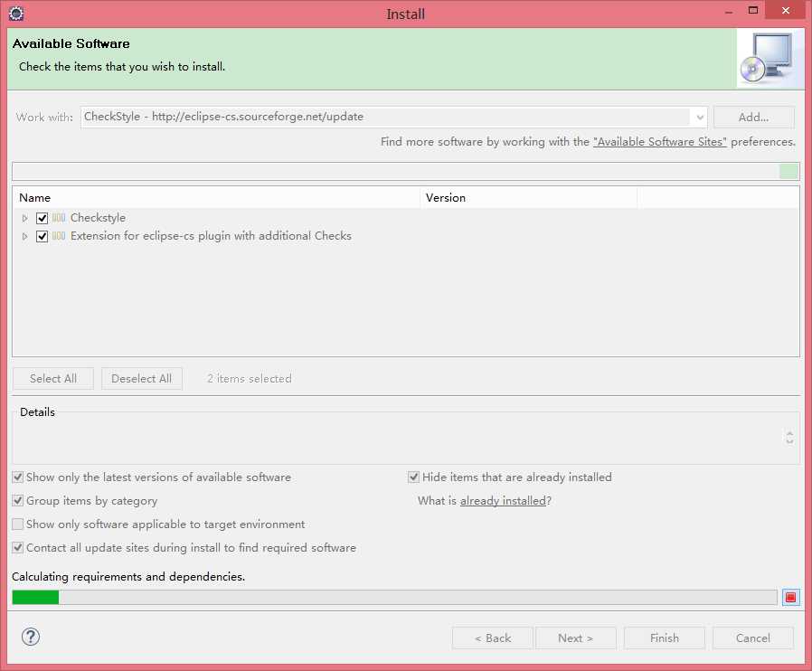This screenshot has width=812, height=671.
Task: Click the Eclipse icon in title bar
Action: (16, 14)
